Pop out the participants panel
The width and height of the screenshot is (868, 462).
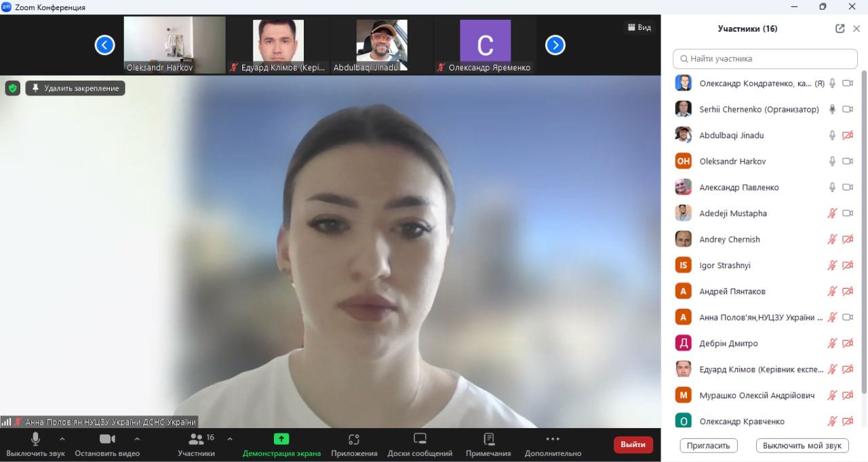[840, 28]
